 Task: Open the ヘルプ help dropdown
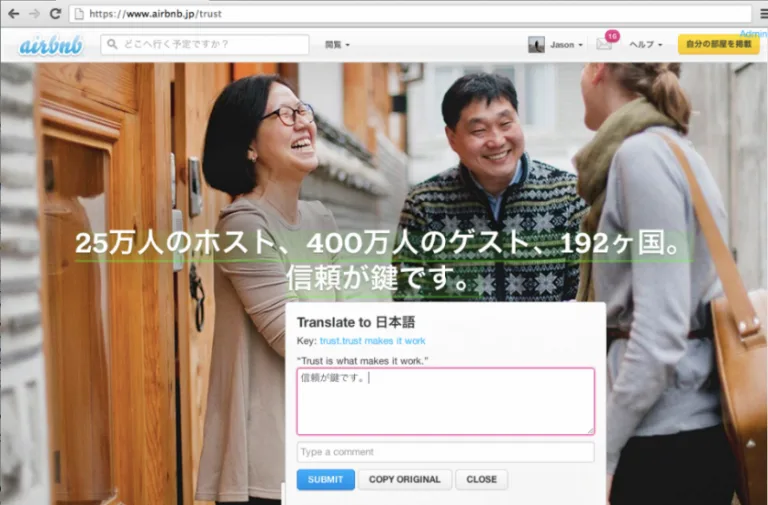pyautogui.click(x=646, y=45)
